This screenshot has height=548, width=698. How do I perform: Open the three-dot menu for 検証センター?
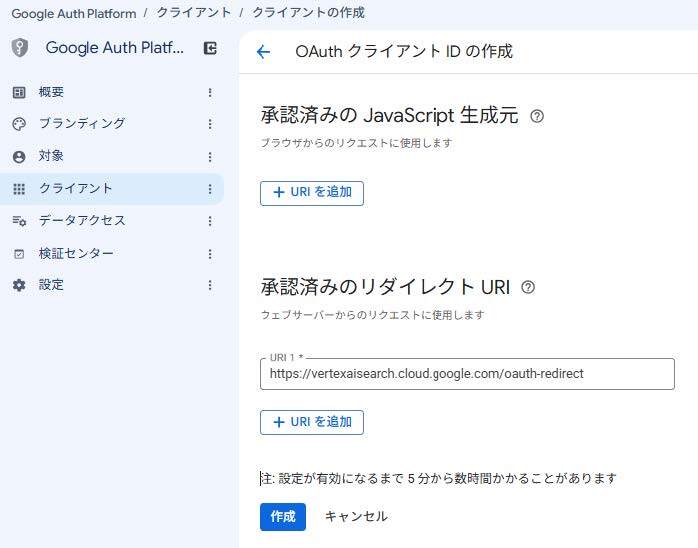210,254
